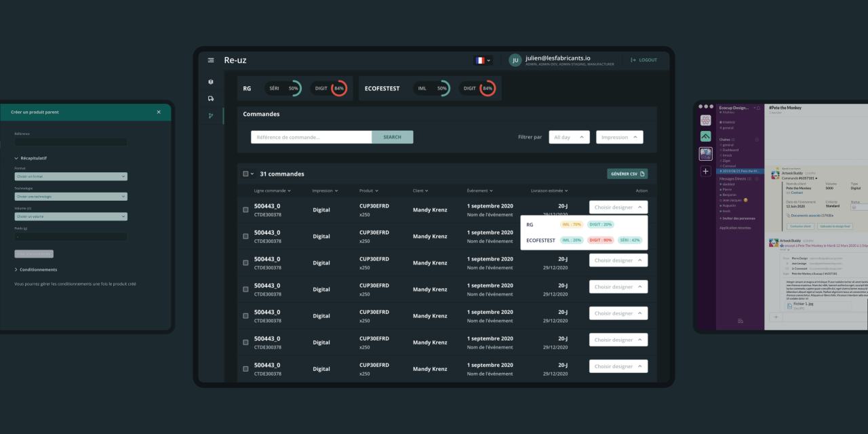Open the Carnaval channel in Slack
Viewport: 868px width, 434px height.
(x=729, y=166)
